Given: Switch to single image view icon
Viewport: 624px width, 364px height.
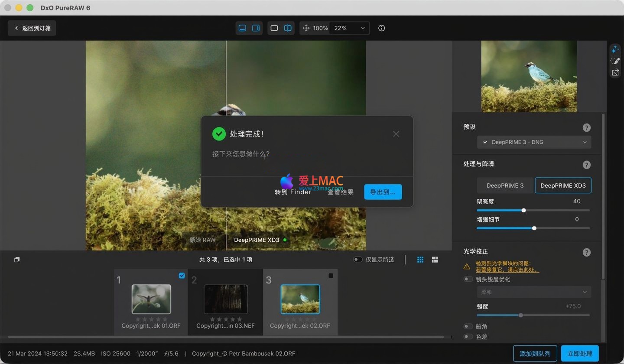Looking at the screenshot, I should 274,28.
